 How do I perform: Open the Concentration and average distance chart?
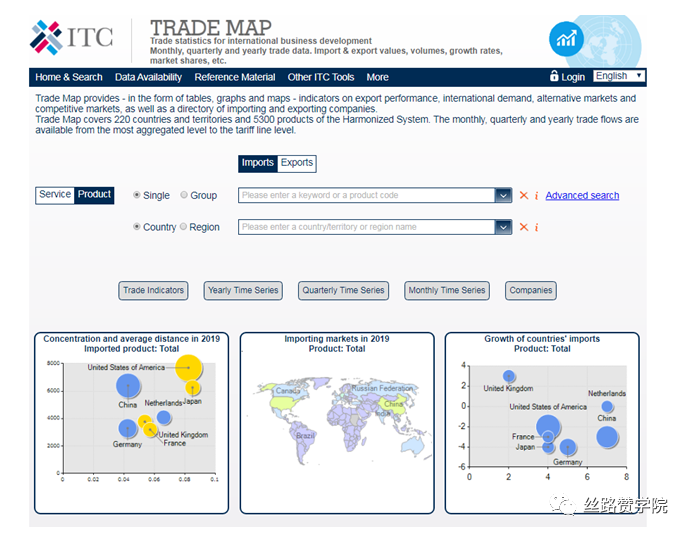point(132,422)
